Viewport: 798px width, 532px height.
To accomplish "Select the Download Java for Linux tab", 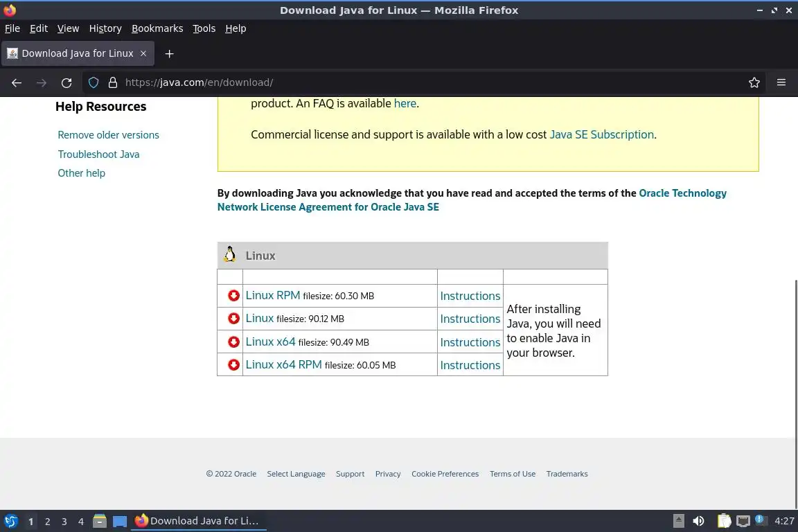I will coord(78,53).
